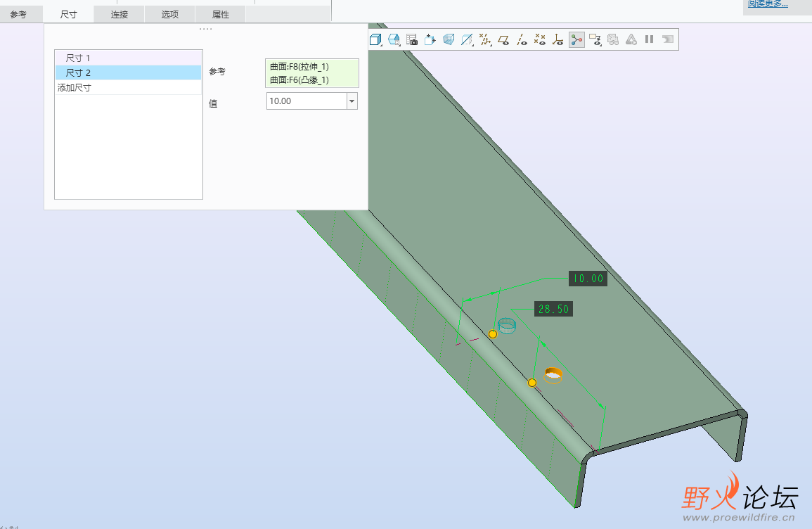Click the appearance import cube icon
This screenshot has height=529, width=812.
pos(430,39)
